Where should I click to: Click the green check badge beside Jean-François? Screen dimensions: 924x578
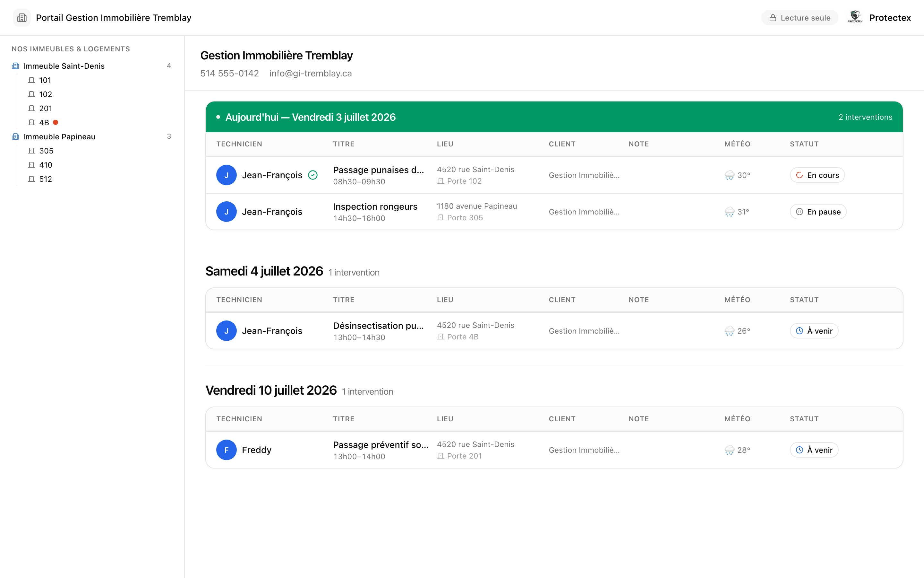tap(313, 175)
